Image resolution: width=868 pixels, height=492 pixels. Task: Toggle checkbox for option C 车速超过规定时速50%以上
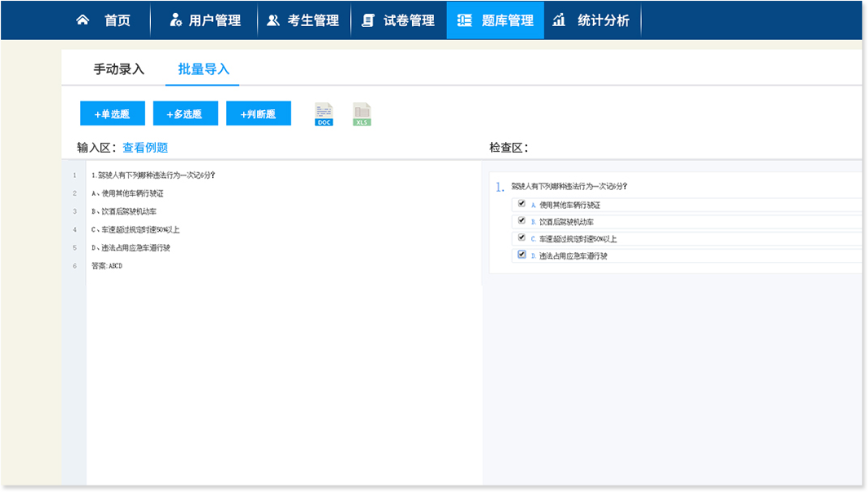522,237
